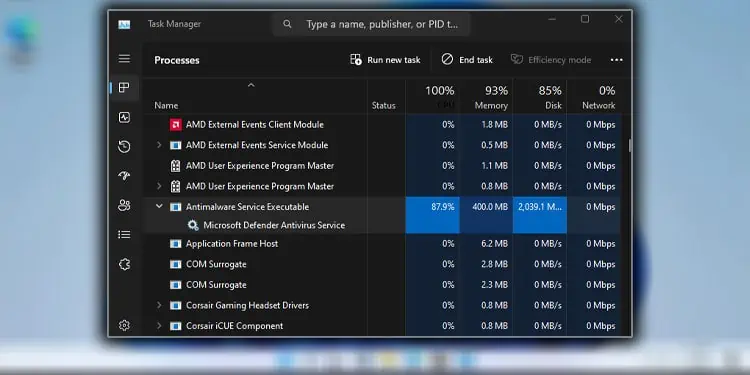750x375 pixels.
Task: Open the hamburger navigation menu
Action: point(124,58)
